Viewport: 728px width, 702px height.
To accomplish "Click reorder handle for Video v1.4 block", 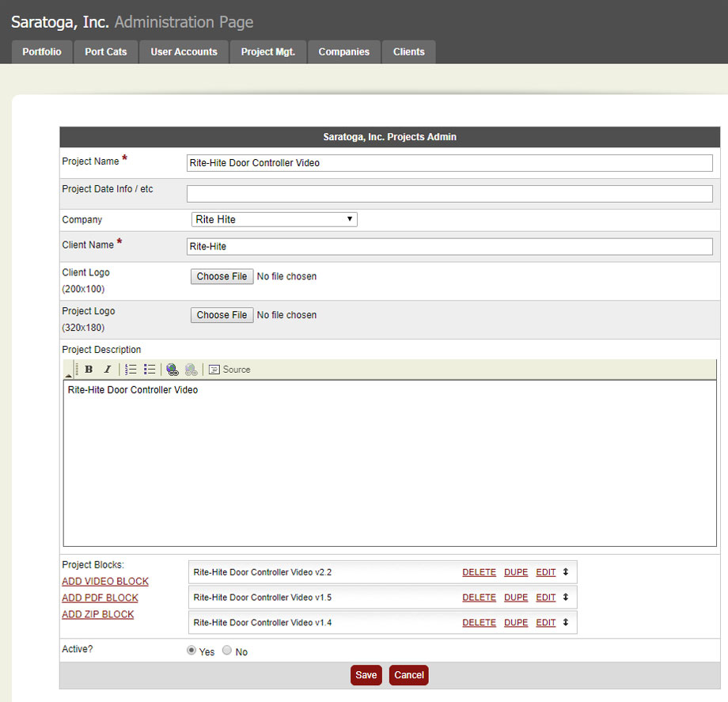I will [x=566, y=622].
